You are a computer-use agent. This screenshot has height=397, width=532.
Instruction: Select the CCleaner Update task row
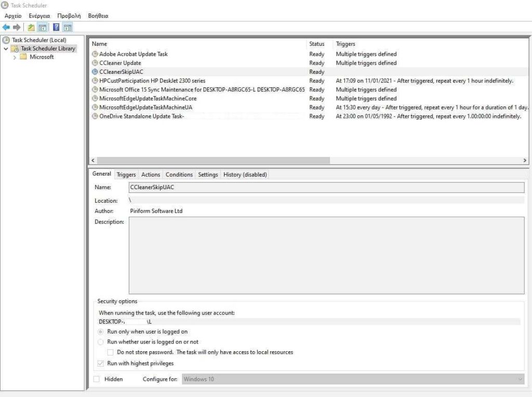309,63
